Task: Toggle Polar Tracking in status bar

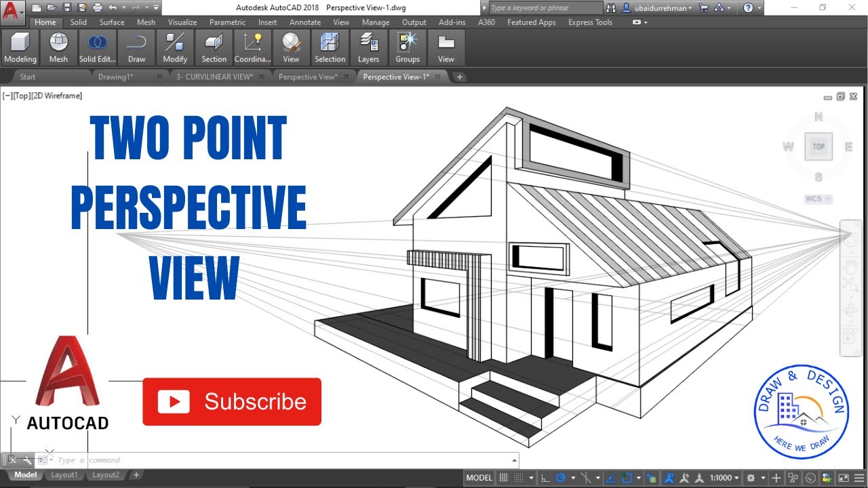Action: click(561, 478)
